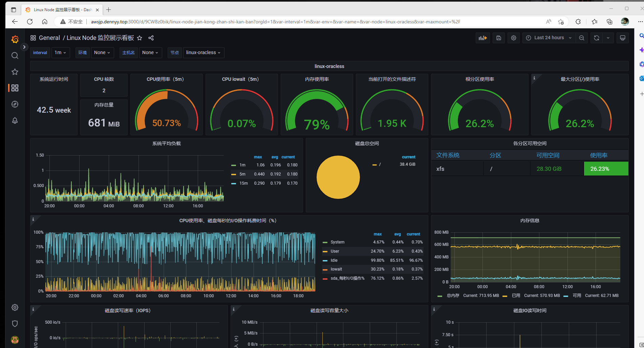Go back with the browser back arrow

pyautogui.click(x=15, y=22)
